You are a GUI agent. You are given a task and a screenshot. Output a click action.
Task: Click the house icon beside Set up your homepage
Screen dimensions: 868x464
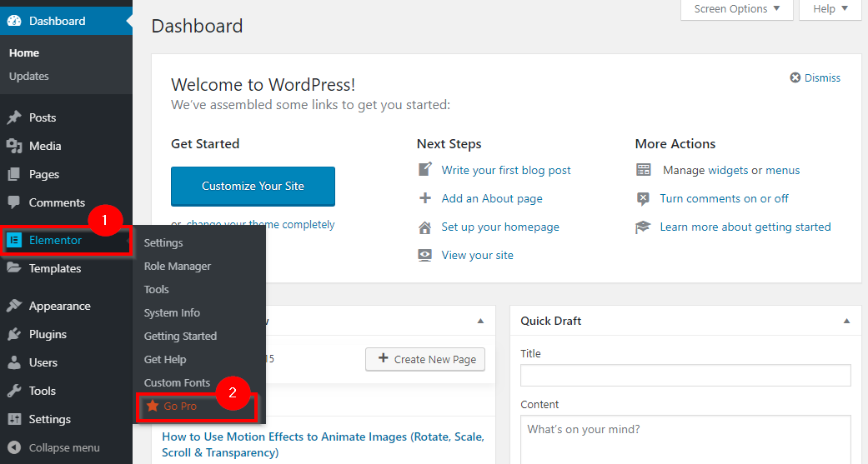click(x=424, y=227)
